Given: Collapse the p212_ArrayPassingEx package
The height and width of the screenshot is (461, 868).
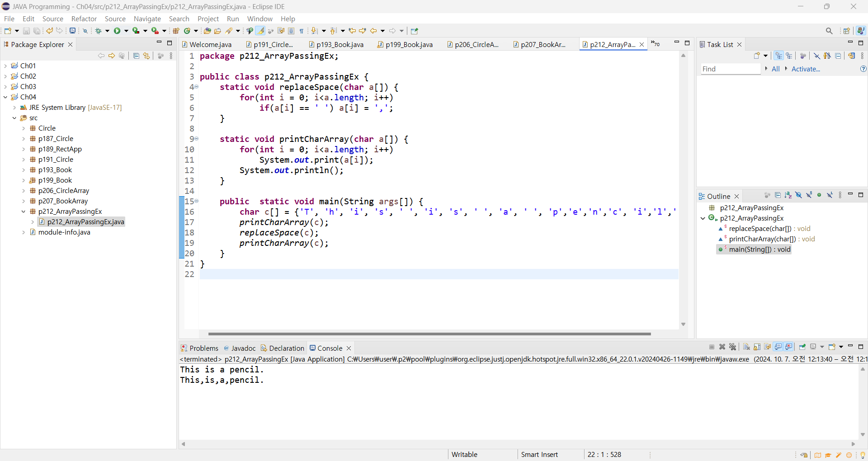Looking at the screenshot, I should coord(24,211).
